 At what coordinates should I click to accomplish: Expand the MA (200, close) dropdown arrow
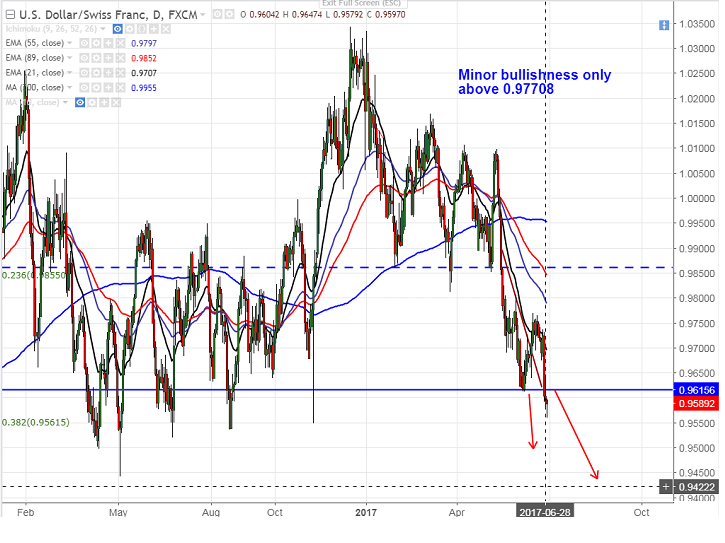(69, 87)
